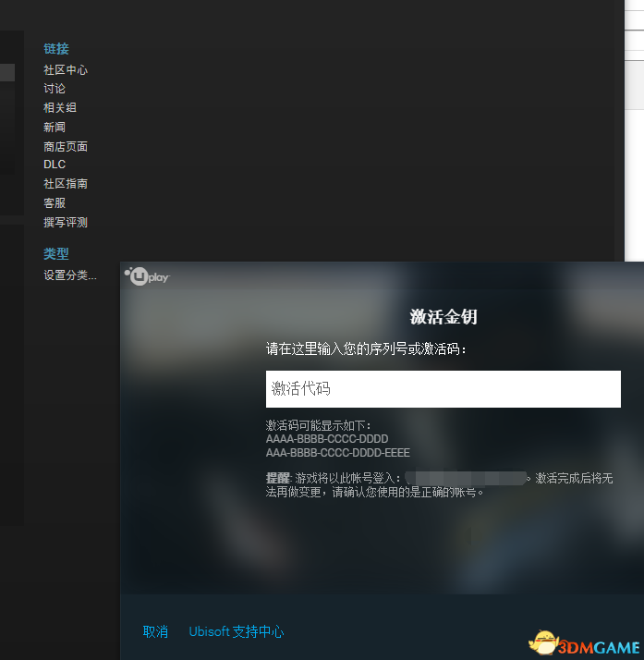Viewport: 644px width, 660px height.
Task: Click the 激活代码 input field
Action: pyautogui.click(x=444, y=389)
